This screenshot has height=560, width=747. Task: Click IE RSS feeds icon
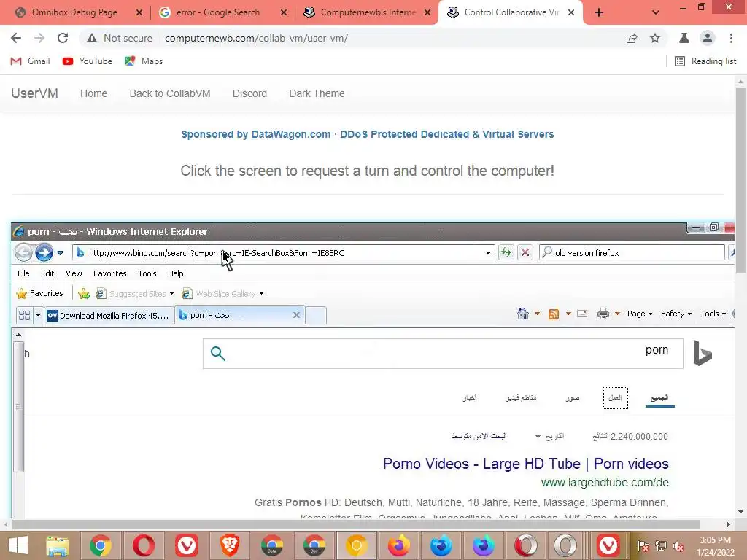tap(554, 314)
